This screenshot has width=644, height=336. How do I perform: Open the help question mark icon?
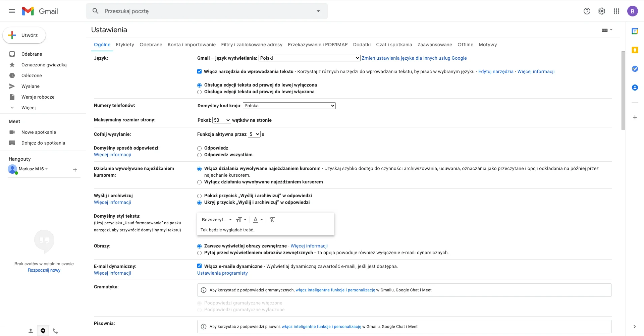click(x=587, y=11)
